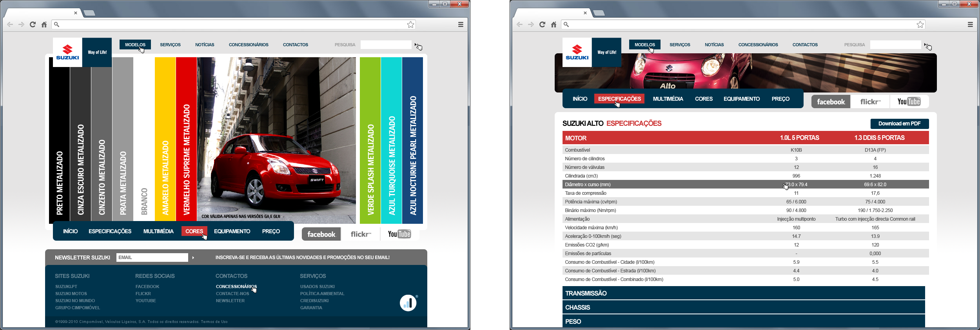This screenshot has width=980, height=330.
Task: Click the Download em PDF button
Action: pyautogui.click(x=899, y=123)
